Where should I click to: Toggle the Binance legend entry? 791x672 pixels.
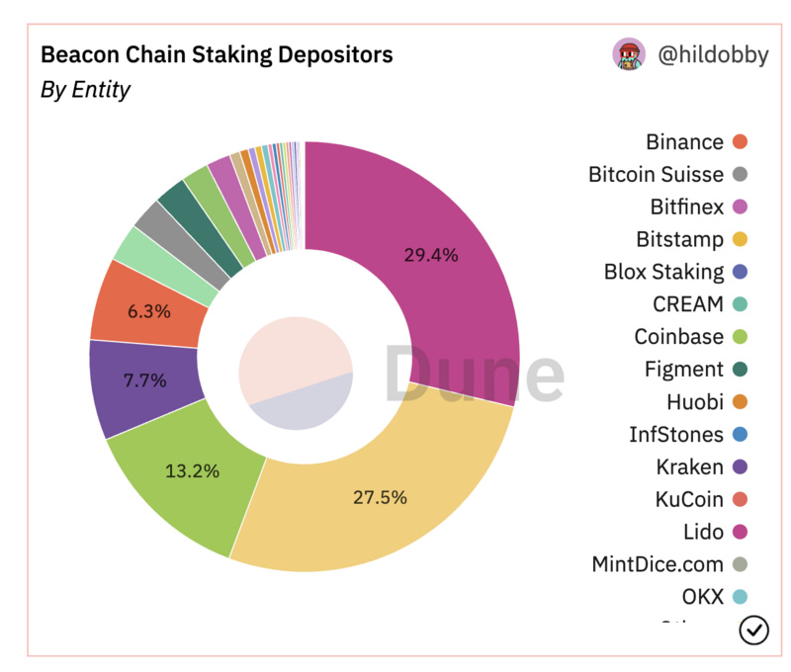[684, 142]
